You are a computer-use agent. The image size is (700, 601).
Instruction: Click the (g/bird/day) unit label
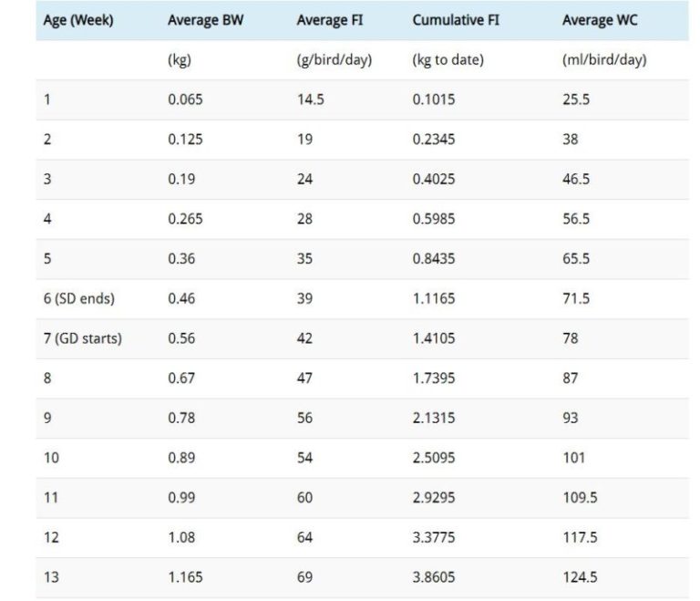(x=334, y=60)
